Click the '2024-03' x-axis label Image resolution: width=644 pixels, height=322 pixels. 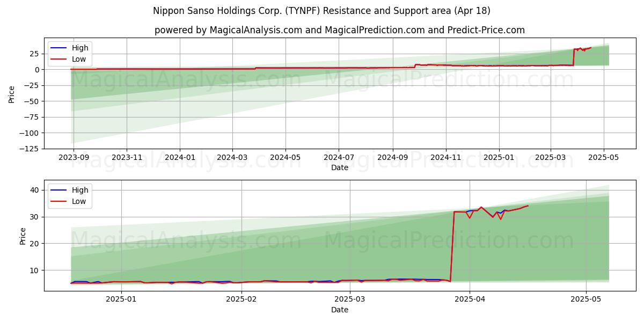click(232, 158)
